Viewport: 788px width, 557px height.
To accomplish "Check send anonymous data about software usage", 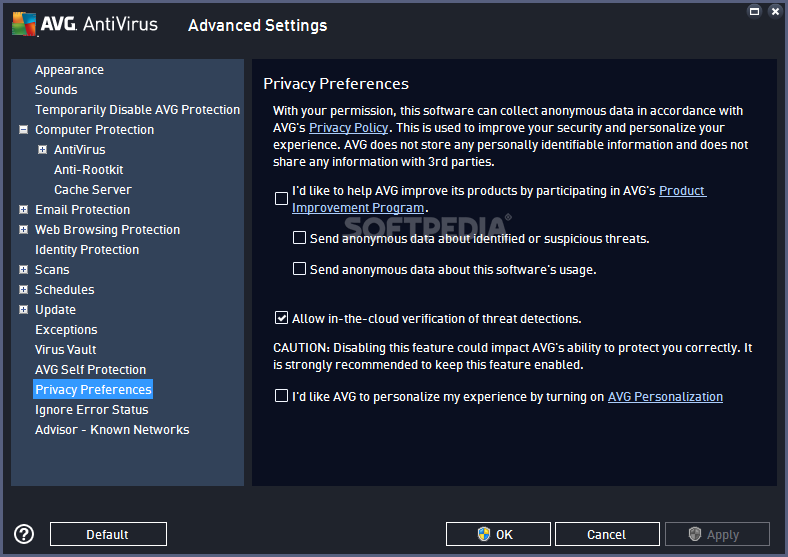I will pyautogui.click(x=299, y=269).
